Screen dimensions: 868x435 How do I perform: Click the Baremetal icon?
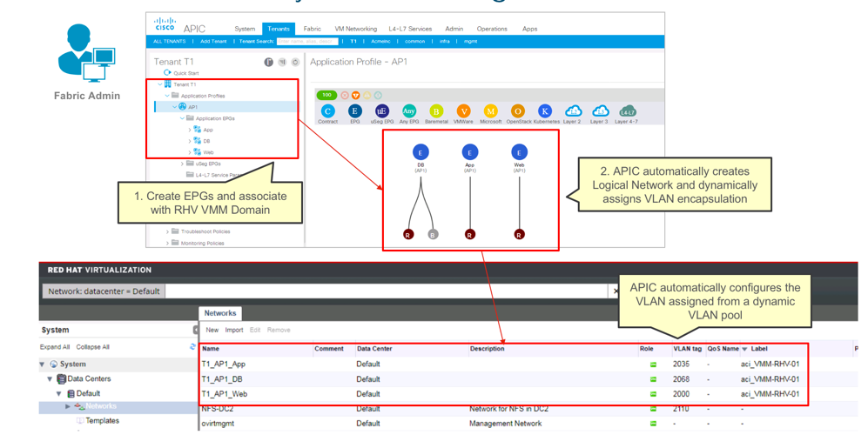pos(436,111)
